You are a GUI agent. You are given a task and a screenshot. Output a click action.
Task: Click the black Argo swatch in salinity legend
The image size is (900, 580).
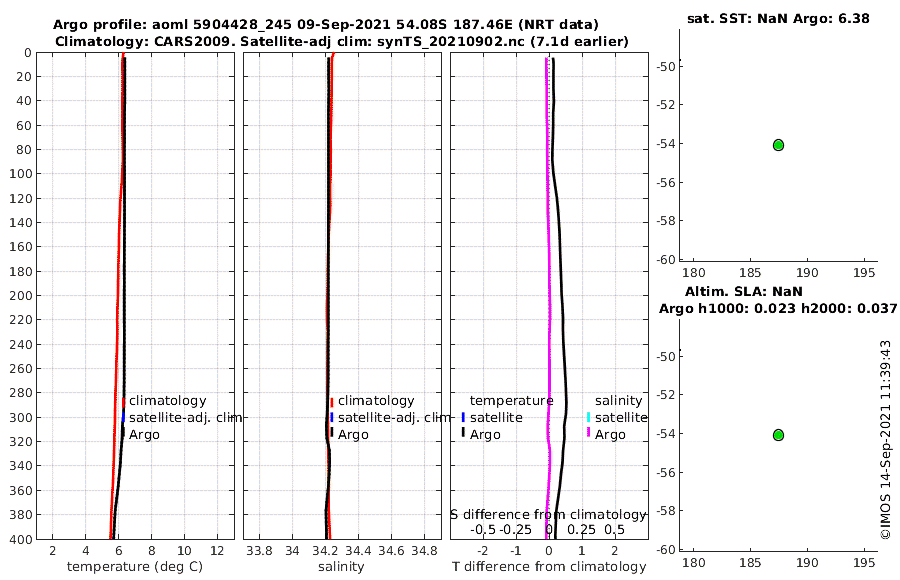[x=332, y=432]
